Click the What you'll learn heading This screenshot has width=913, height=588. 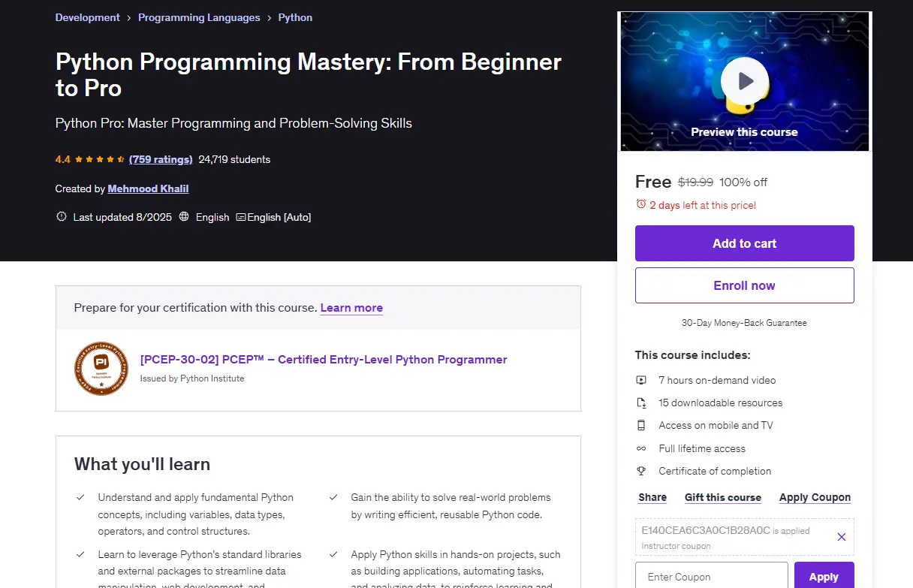pyautogui.click(x=142, y=464)
